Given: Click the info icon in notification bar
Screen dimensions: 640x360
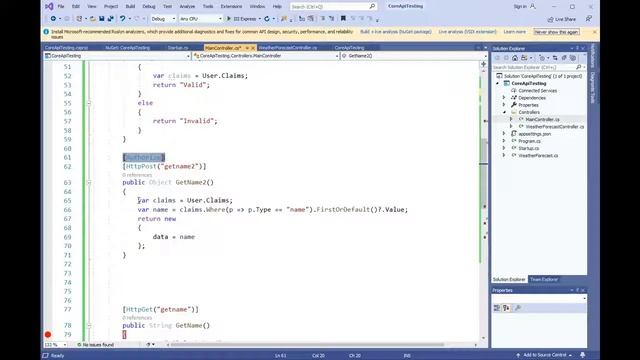Looking at the screenshot, I should pos(46,32).
